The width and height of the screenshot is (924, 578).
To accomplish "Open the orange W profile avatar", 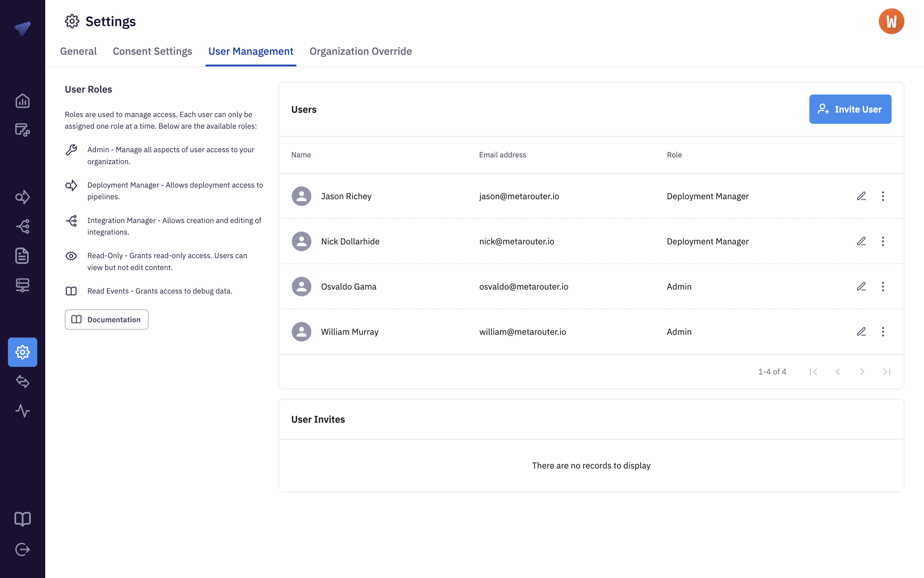I will (x=891, y=21).
